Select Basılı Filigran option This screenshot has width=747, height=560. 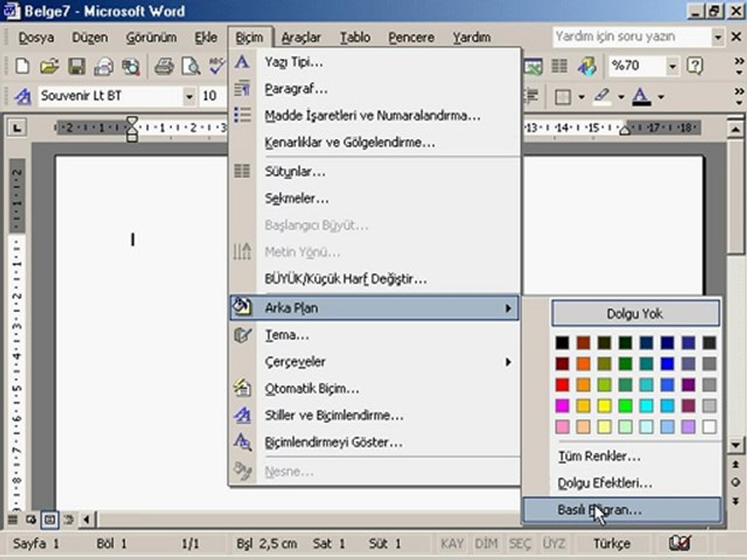click(x=622, y=510)
